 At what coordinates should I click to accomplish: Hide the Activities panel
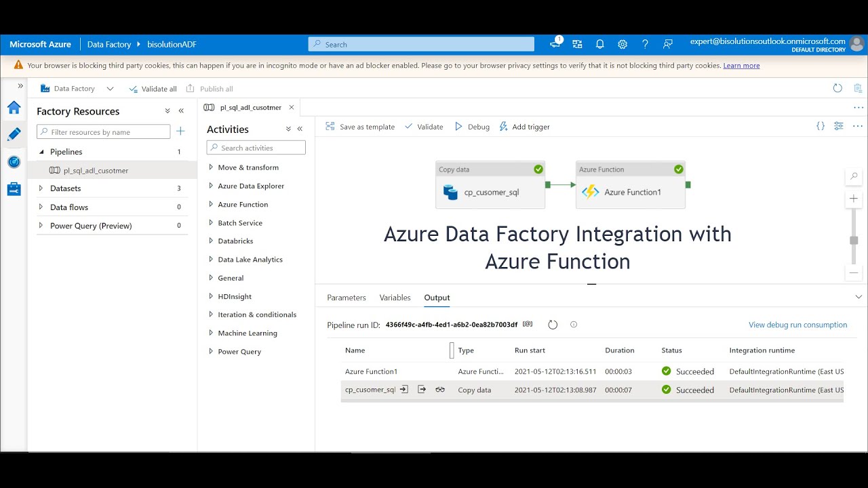tap(300, 129)
